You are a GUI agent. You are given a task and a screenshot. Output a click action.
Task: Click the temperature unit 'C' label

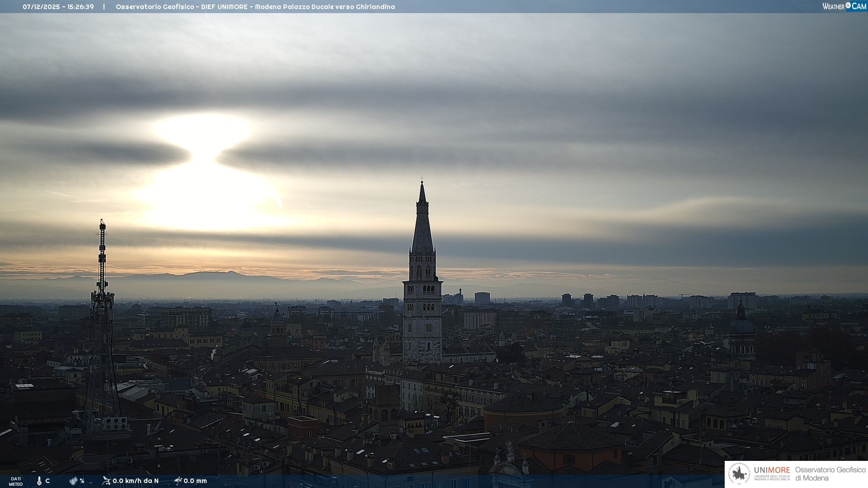pyautogui.click(x=47, y=481)
